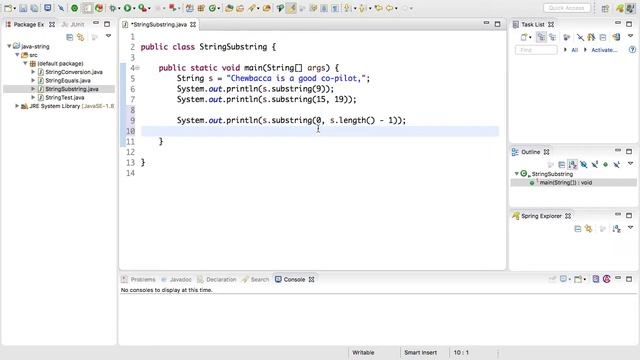The width and height of the screenshot is (640, 360).
Task: Click line 10 in code editor
Action: click(320, 131)
